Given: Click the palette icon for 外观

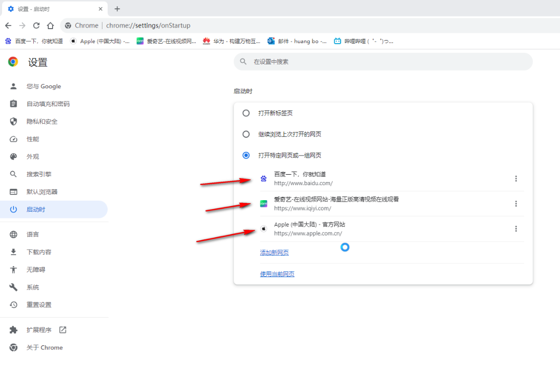Looking at the screenshot, I should click(x=13, y=156).
